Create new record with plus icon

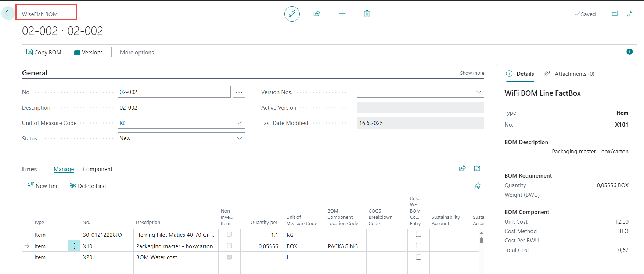pos(342,14)
